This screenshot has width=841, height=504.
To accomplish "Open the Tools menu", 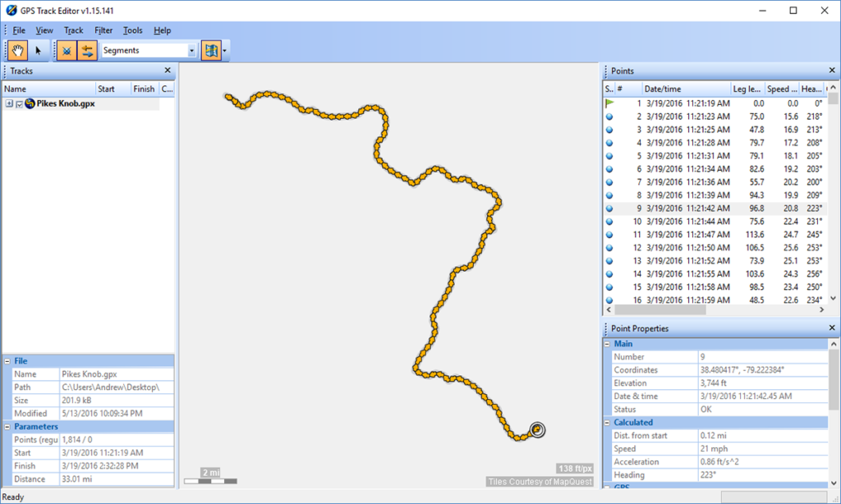I will tap(132, 30).
